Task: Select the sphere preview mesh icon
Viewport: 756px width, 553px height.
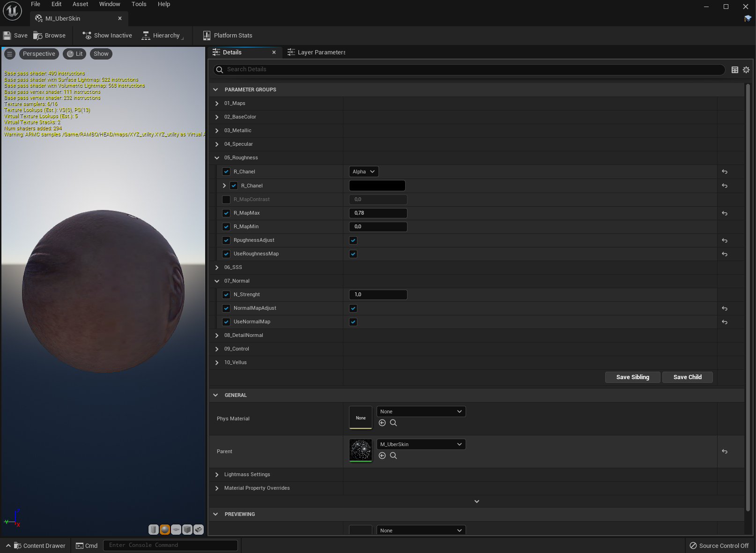Action: (x=165, y=530)
